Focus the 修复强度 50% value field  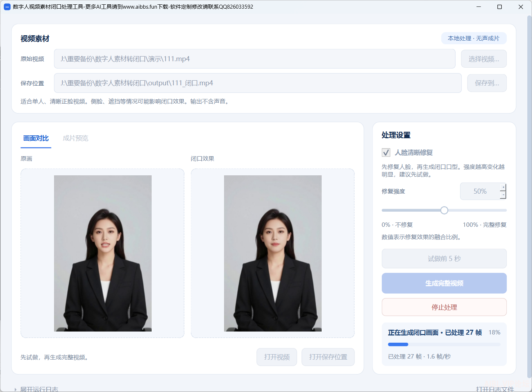click(480, 191)
